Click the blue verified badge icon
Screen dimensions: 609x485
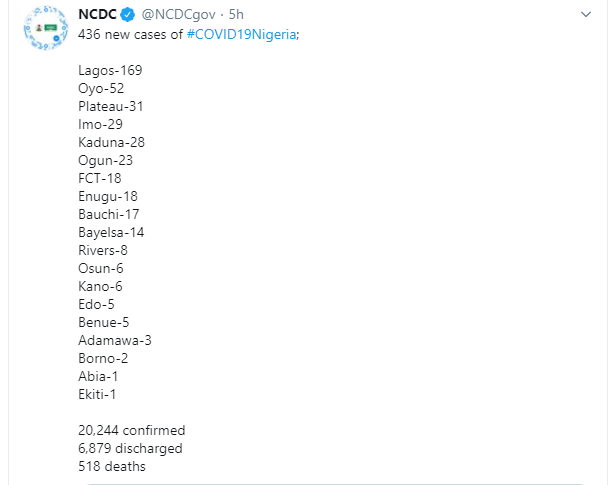pos(129,16)
